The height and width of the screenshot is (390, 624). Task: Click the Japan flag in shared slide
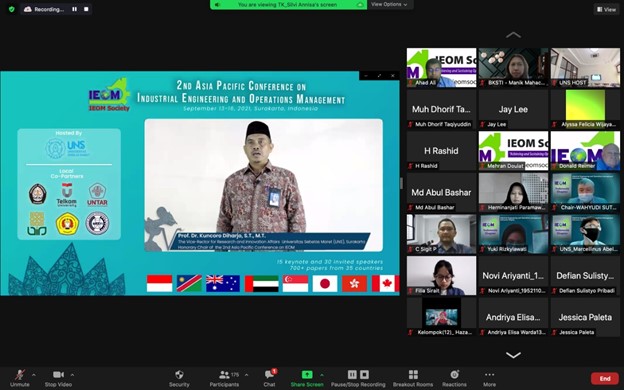click(x=325, y=283)
